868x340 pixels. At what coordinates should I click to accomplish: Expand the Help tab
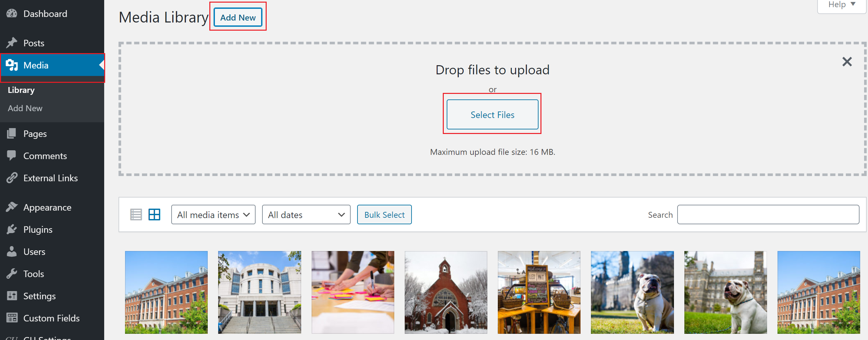click(x=841, y=5)
